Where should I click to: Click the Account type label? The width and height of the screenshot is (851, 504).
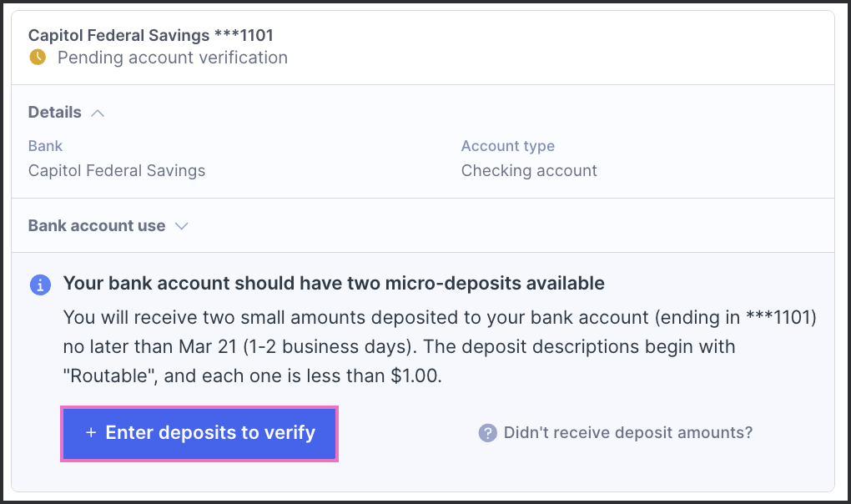tap(508, 146)
